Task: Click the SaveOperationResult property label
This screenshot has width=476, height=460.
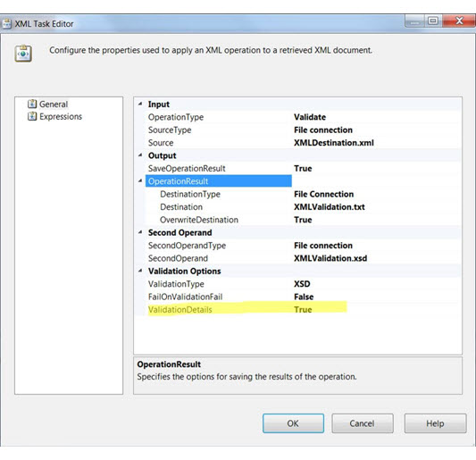Action: [x=187, y=169]
